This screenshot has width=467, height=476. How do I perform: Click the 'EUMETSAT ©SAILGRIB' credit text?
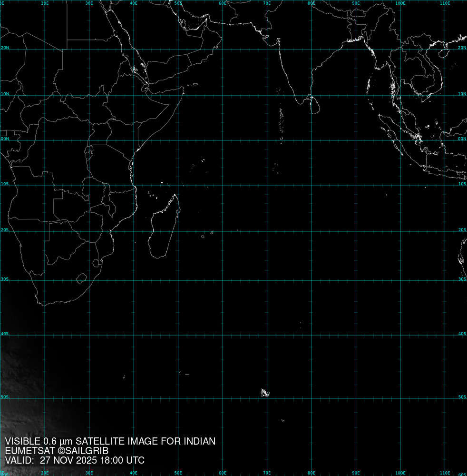[57, 451]
